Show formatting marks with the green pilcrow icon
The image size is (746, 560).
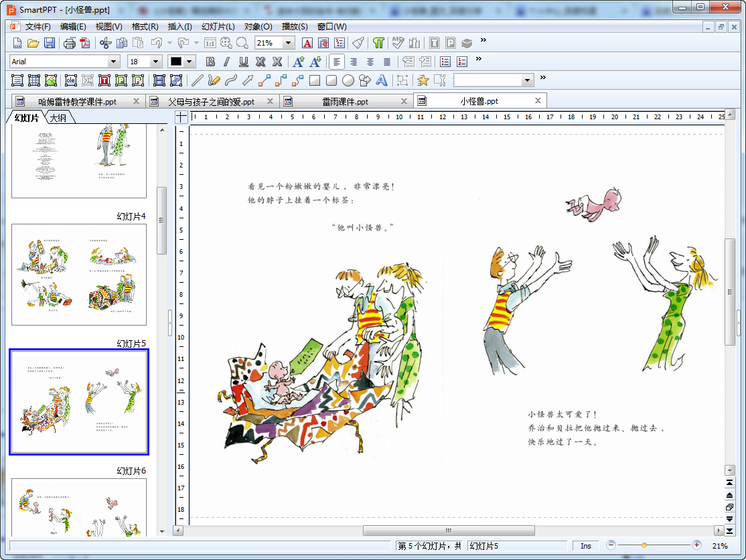tap(378, 44)
